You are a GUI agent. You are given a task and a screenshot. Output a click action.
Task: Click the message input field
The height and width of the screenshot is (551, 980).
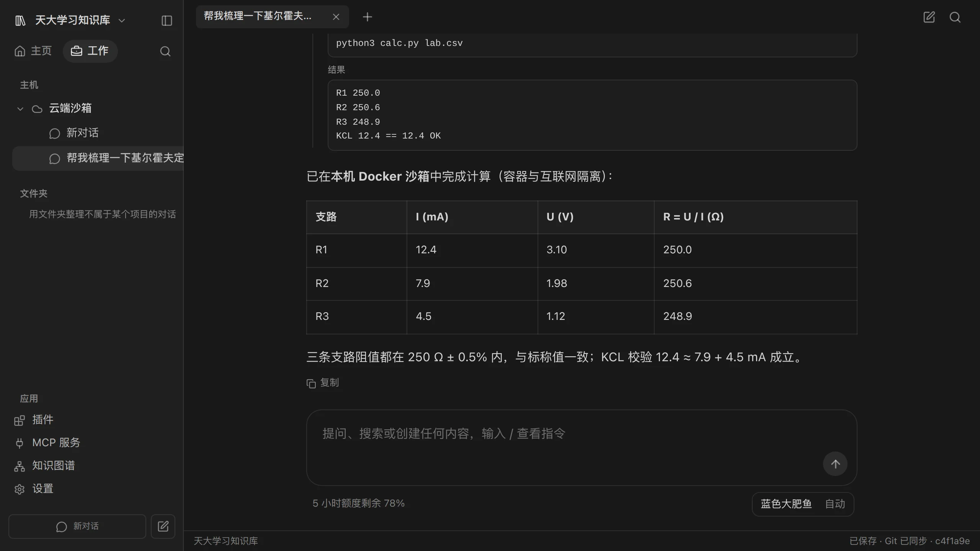581,448
